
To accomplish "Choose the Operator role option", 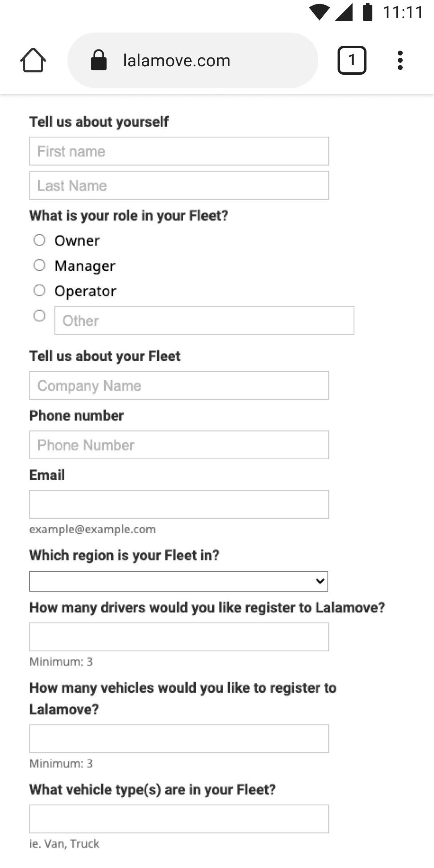I will pyautogui.click(x=39, y=291).
